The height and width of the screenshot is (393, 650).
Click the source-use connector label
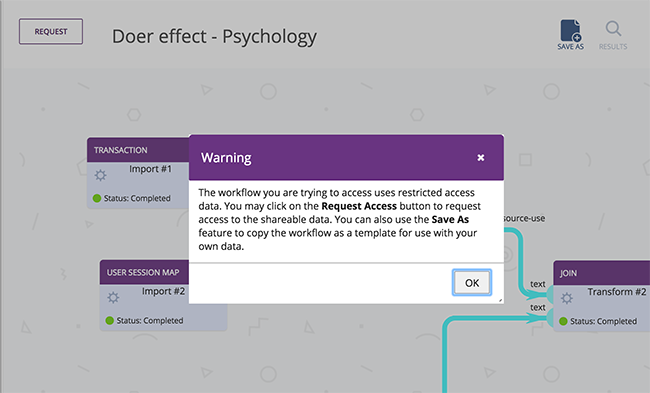tap(525, 218)
